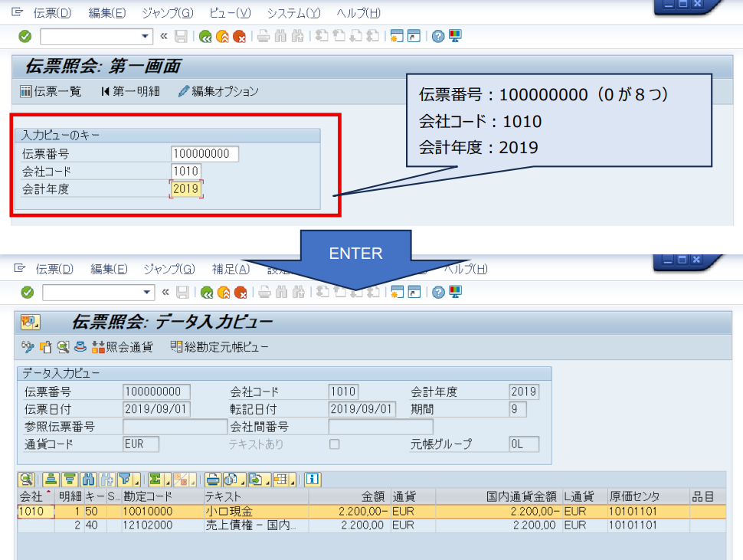Click the red Cancel icon in upper window
The width and height of the screenshot is (743, 560).
point(239,36)
